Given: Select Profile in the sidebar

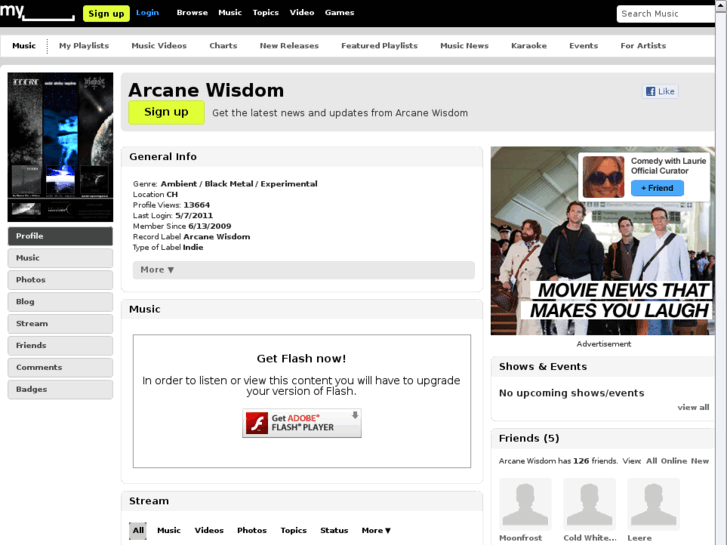Looking at the screenshot, I should coord(60,236).
